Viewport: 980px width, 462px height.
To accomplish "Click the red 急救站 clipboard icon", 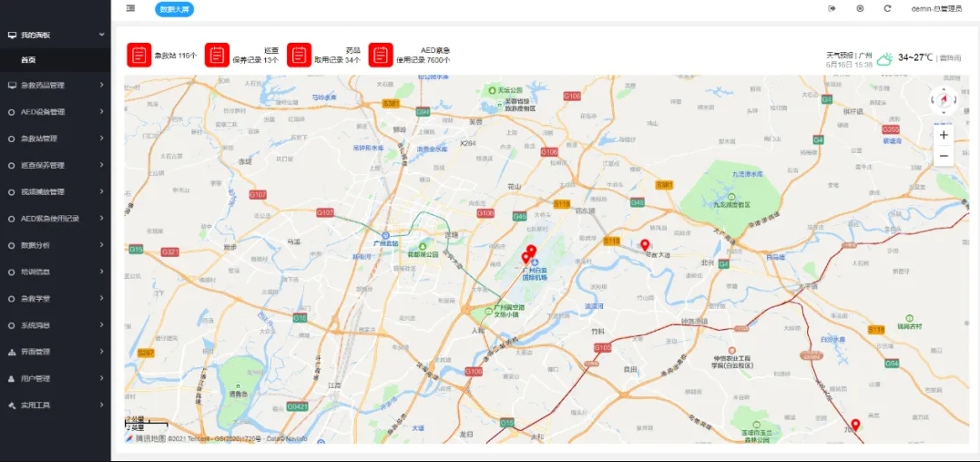I will (x=138, y=55).
